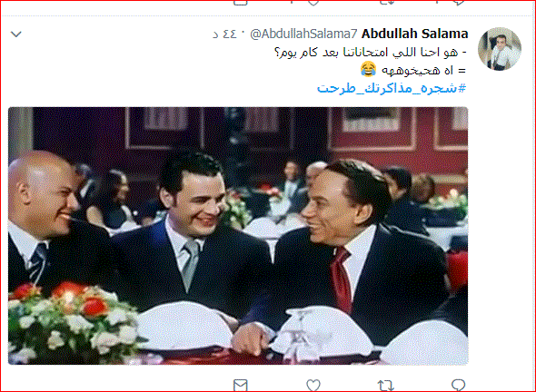This screenshot has height=392, width=536.
Task: Message the previous tweet via cropped envelope icon
Action: point(241,3)
